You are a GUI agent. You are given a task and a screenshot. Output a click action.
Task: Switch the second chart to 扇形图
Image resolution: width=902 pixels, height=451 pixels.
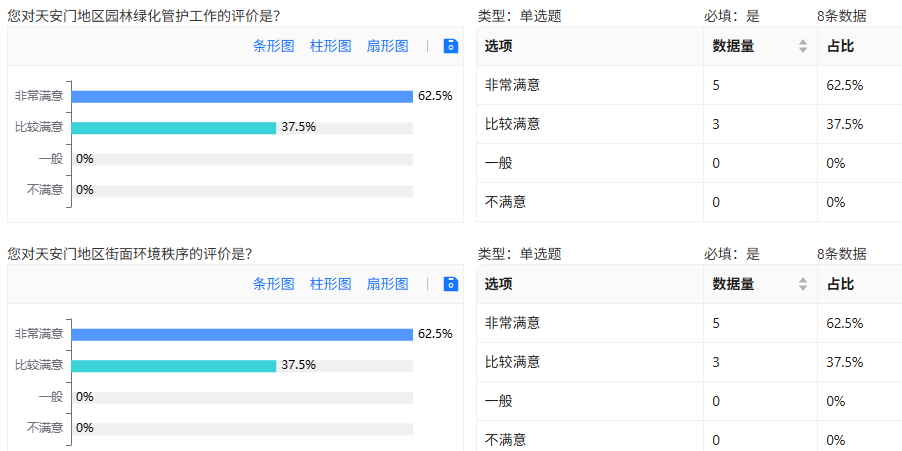(388, 284)
